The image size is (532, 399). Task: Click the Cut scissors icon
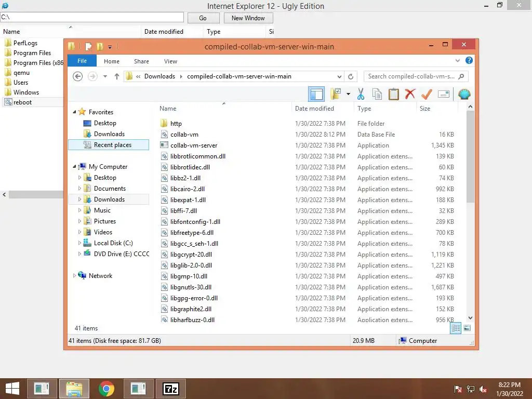(x=361, y=94)
